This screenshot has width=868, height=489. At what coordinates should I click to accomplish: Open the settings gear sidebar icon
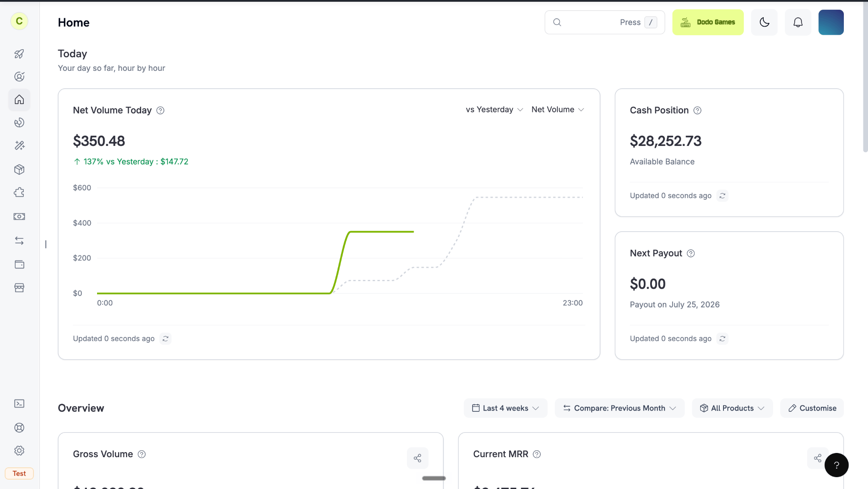coord(19,451)
